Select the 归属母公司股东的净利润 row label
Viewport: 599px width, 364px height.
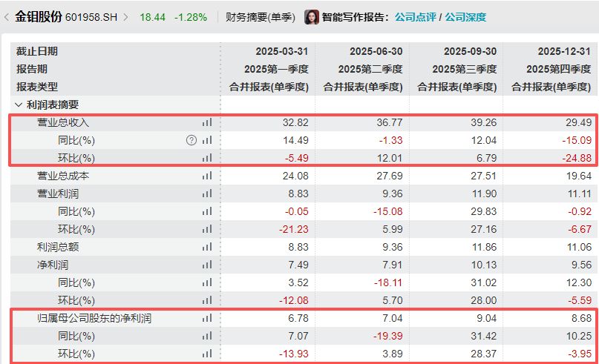[x=94, y=318]
